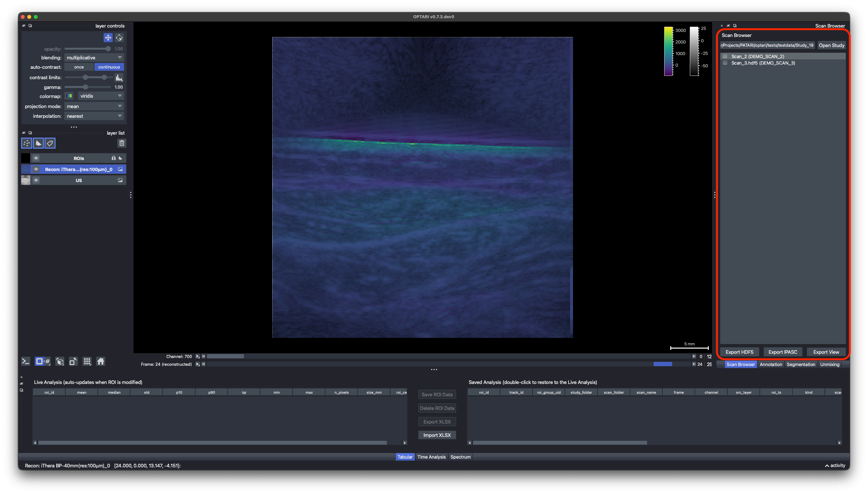Activate the transform layer tool
Screen dimensions: 868x494
pos(119,38)
